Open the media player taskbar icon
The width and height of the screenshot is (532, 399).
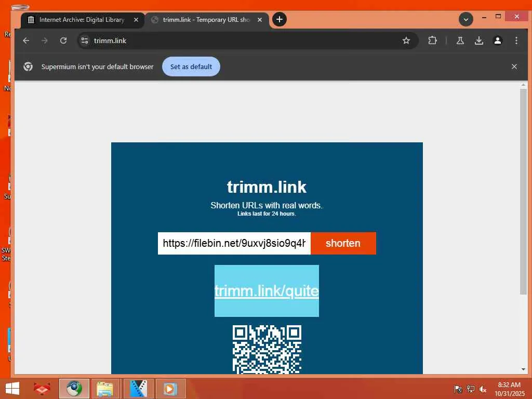tap(170, 389)
